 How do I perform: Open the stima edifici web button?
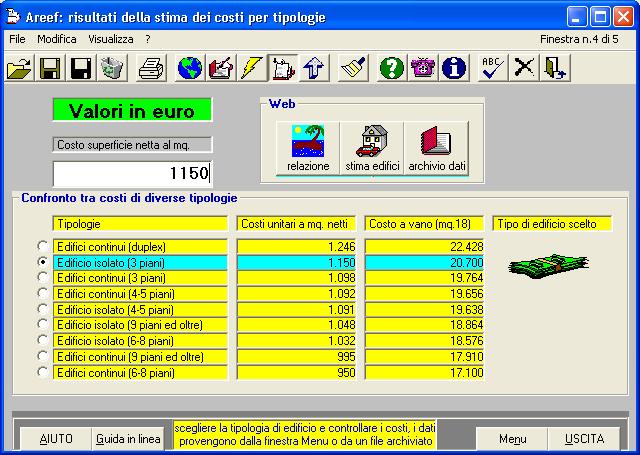371,149
